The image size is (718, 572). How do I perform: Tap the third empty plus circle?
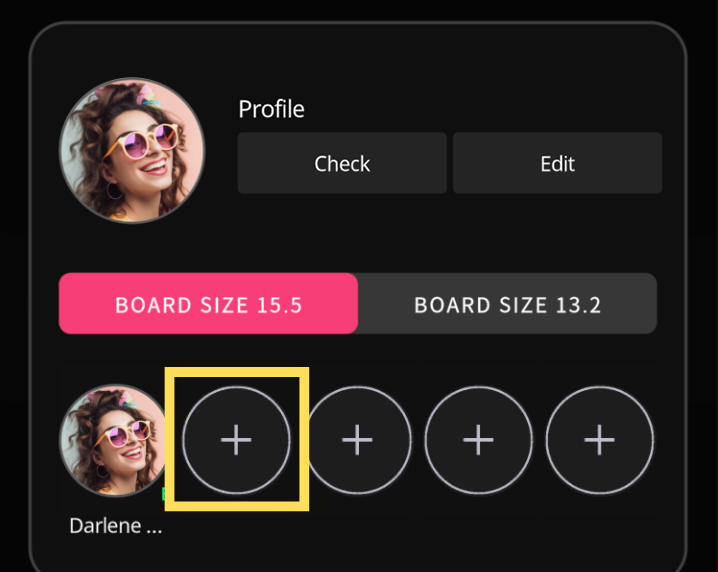pos(479,440)
